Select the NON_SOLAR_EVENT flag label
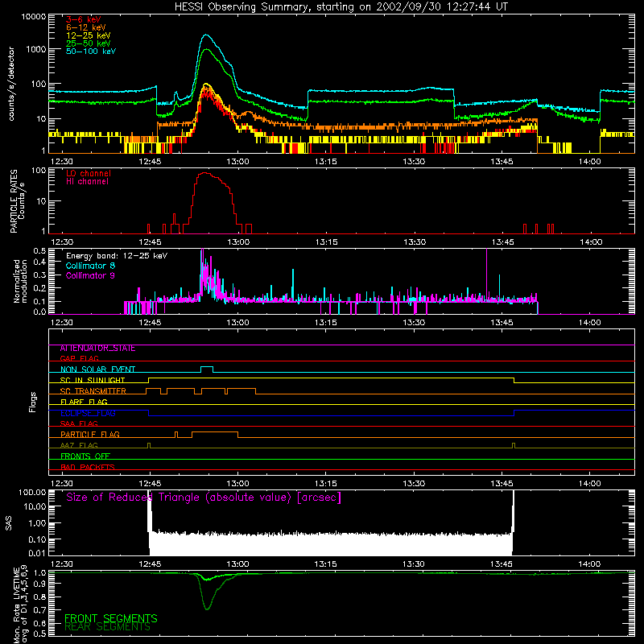 (97, 369)
